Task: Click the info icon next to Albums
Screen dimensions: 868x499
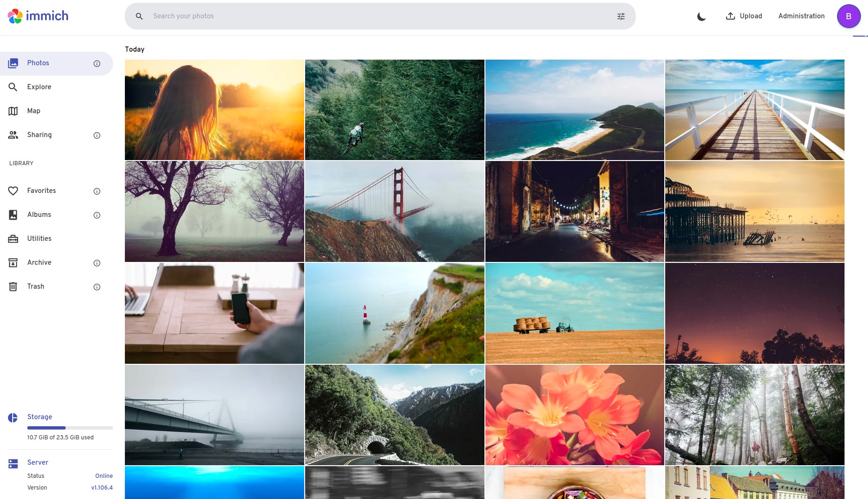Action: pyautogui.click(x=97, y=215)
